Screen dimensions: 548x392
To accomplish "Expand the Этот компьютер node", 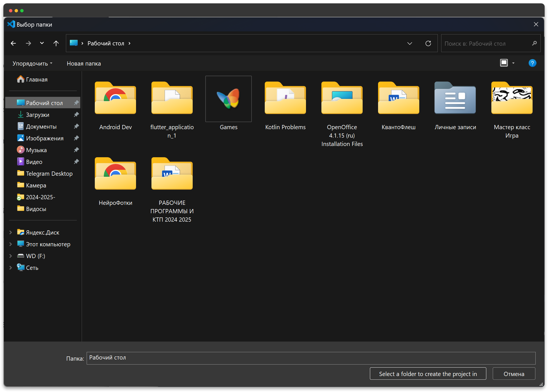I will pyautogui.click(x=11, y=244).
